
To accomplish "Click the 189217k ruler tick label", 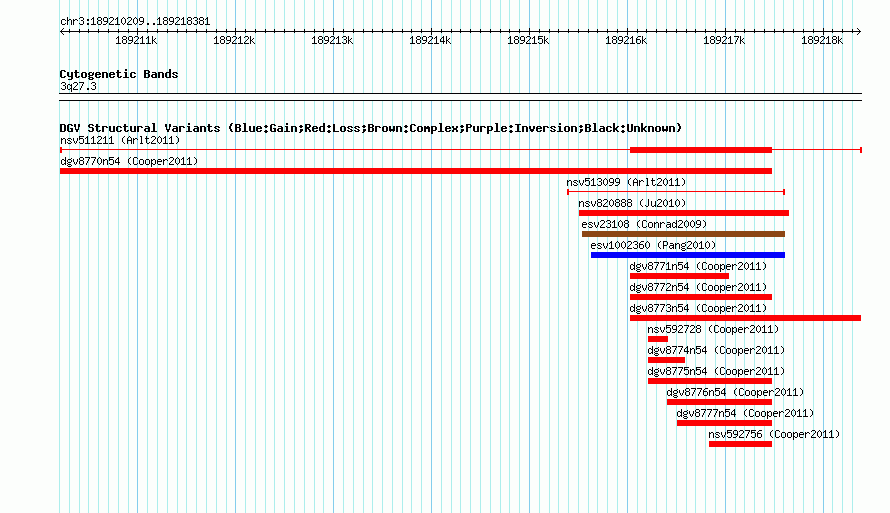I will pos(724,40).
